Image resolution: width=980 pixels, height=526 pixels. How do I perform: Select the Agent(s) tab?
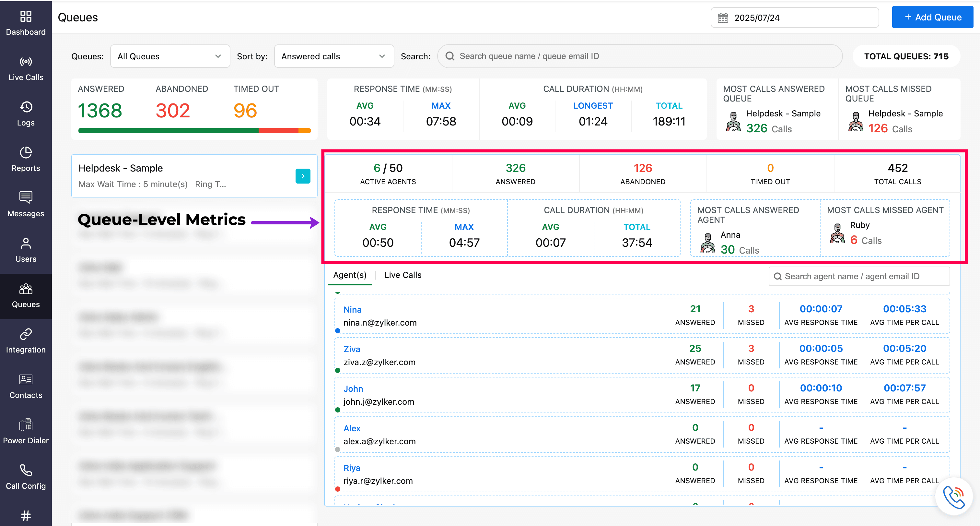[x=350, y=275]
